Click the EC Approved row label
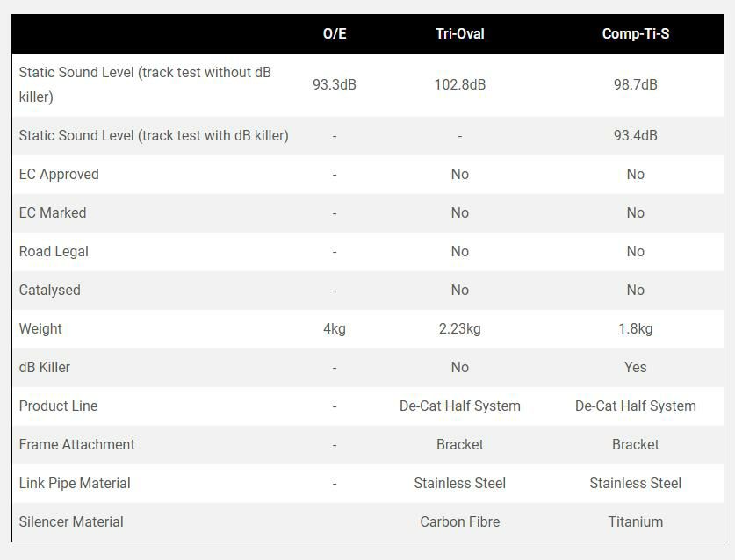This screenshot has height=560, width=735. (59, 175)
